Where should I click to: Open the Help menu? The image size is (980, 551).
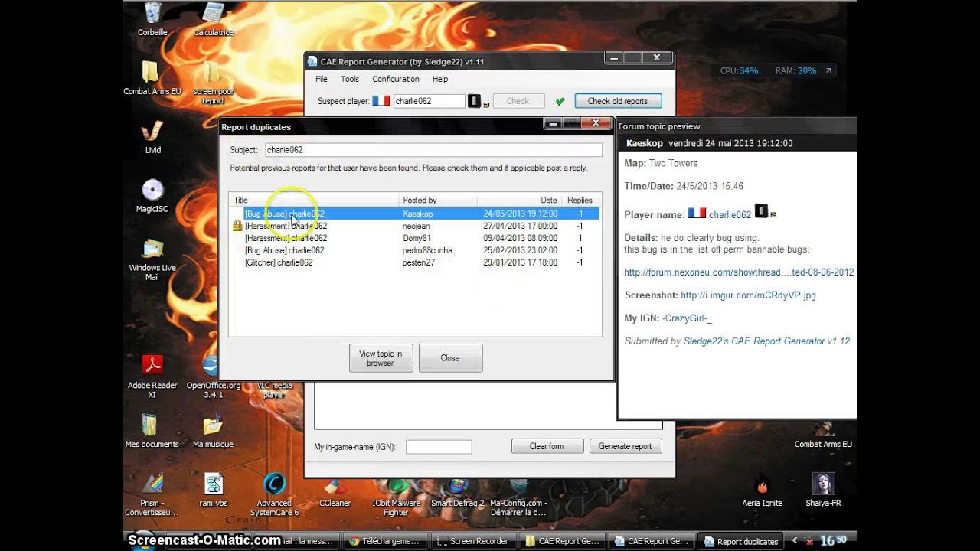click(440, 79)
